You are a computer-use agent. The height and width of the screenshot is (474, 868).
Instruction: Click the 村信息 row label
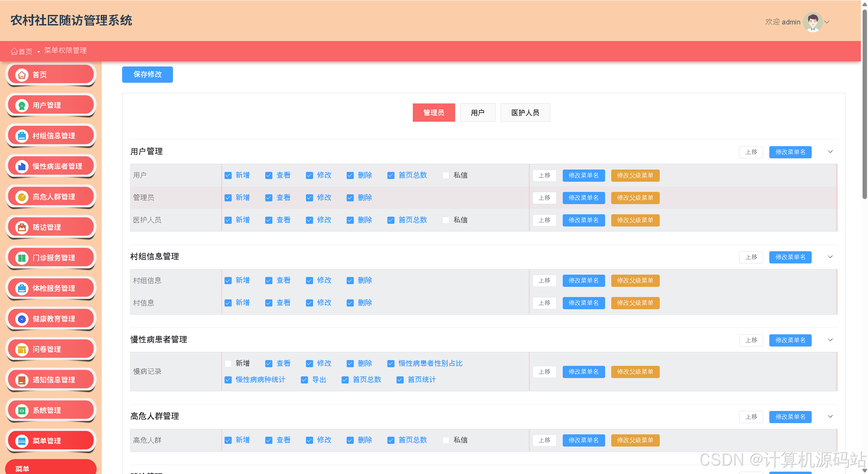click(143, 303)
